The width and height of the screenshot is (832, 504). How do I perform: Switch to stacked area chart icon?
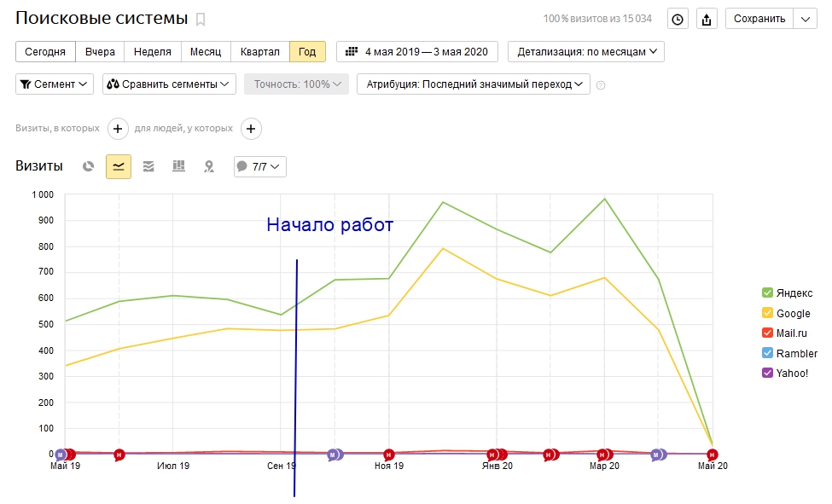[x=148, y=166]
